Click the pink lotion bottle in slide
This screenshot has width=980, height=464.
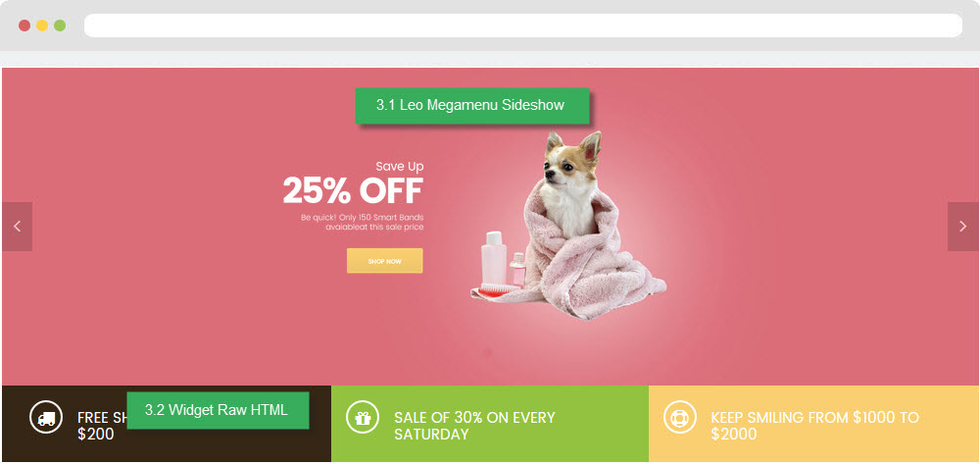pos(493,258)
